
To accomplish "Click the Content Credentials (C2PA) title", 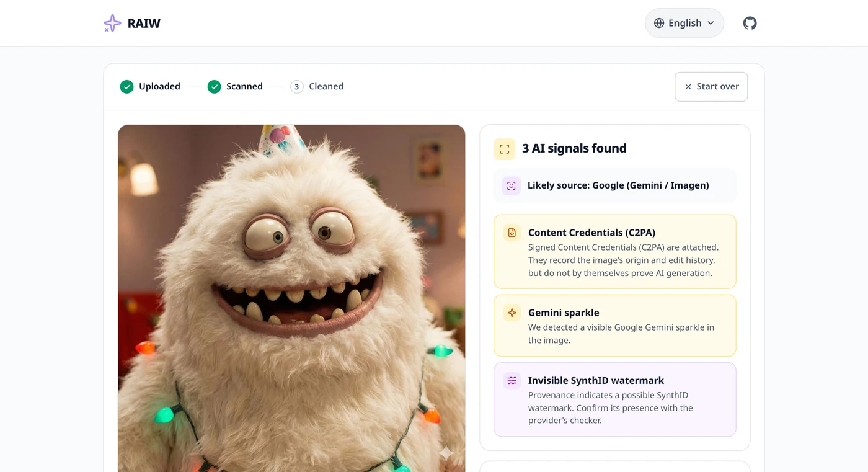I will click(591, 233).
